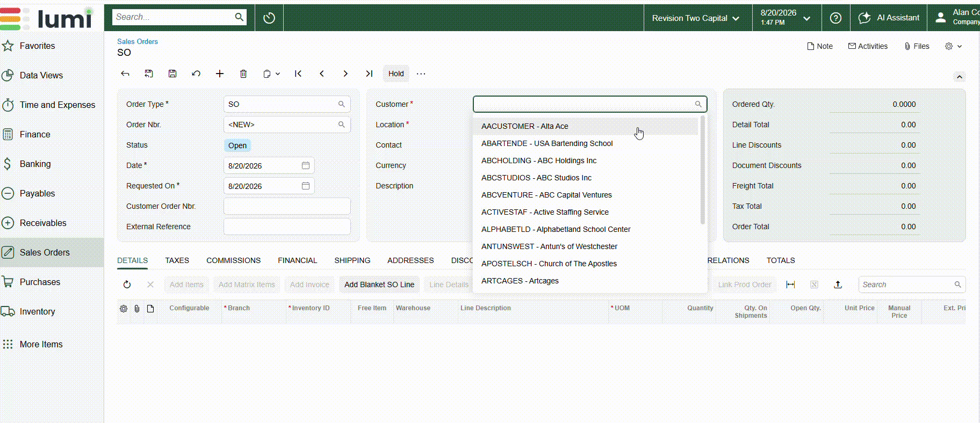Jump to the last record
Screen dimensions: 980x423
[369, 74]
